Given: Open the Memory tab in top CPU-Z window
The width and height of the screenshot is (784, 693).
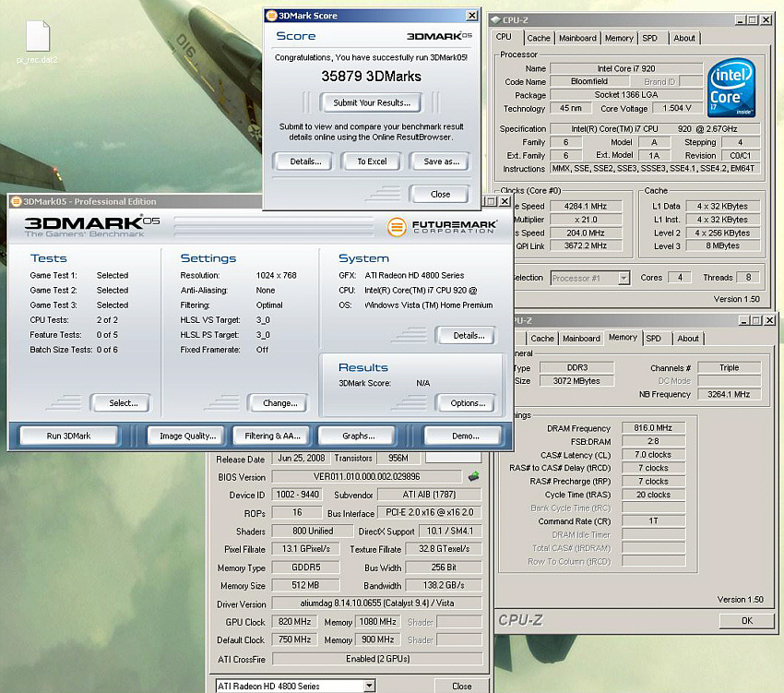Looking at the screenshot, I should pyautogui.click(x=619, y=38).
